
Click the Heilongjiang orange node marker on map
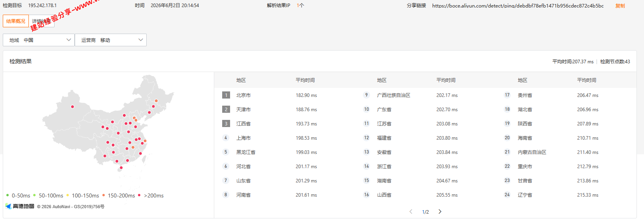[156, 101]
